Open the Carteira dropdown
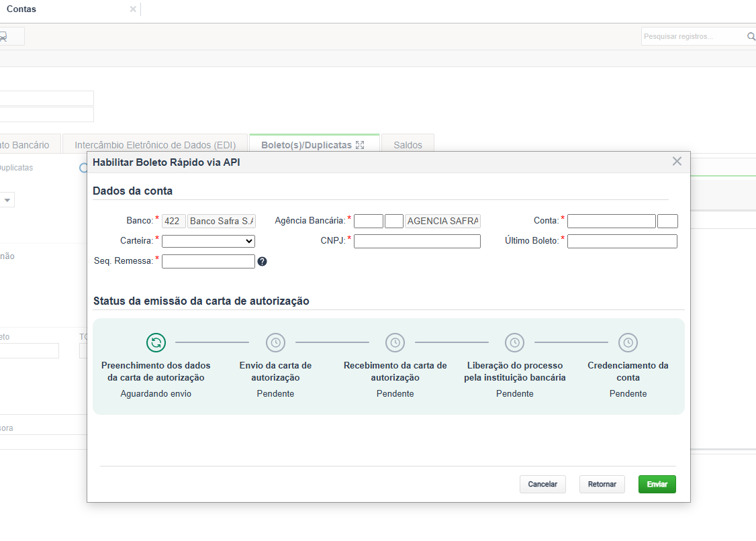This screenshot has height=541, width=756. pyautogui.click(x=208, y=241)
